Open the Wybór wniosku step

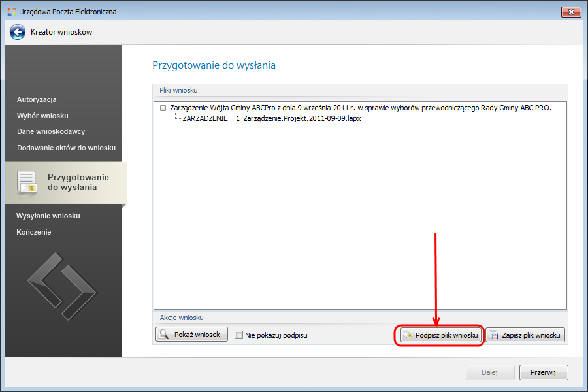(42, 116)
